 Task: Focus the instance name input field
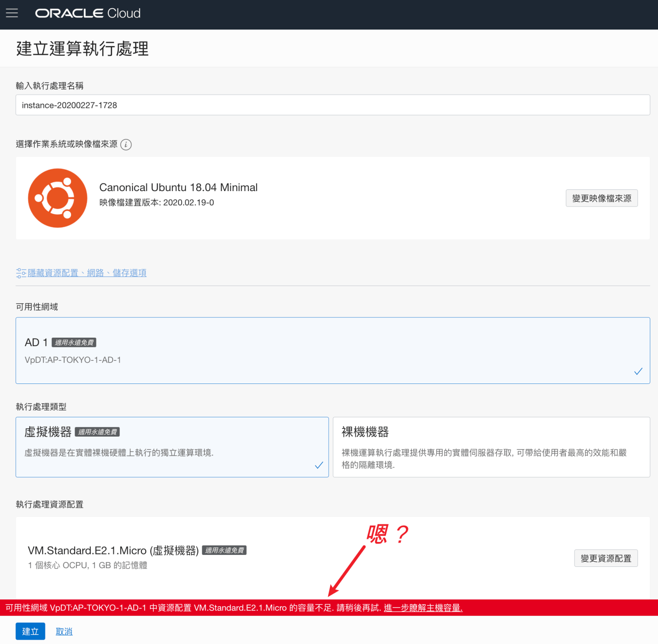coord(333,105)
